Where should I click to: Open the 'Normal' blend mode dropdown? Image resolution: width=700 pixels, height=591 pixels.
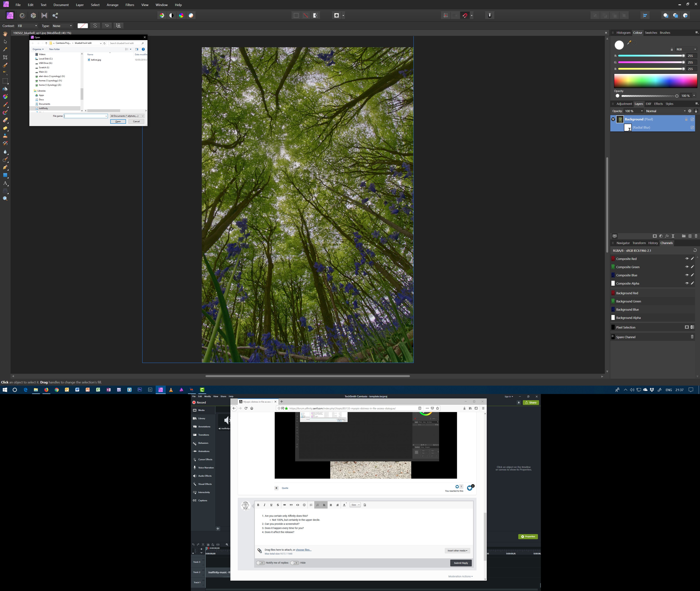(x=666, y=111)
